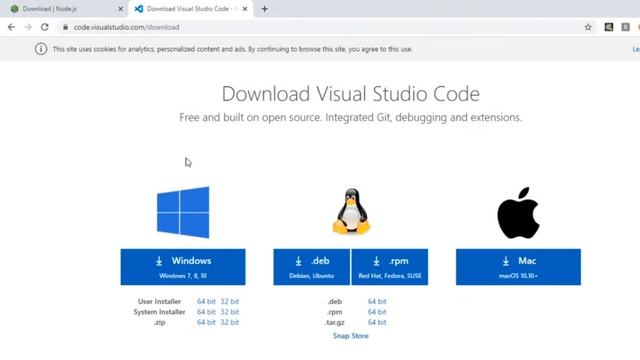
Task: Download User Installer 64 bit
Action: (x=206, y=301)
